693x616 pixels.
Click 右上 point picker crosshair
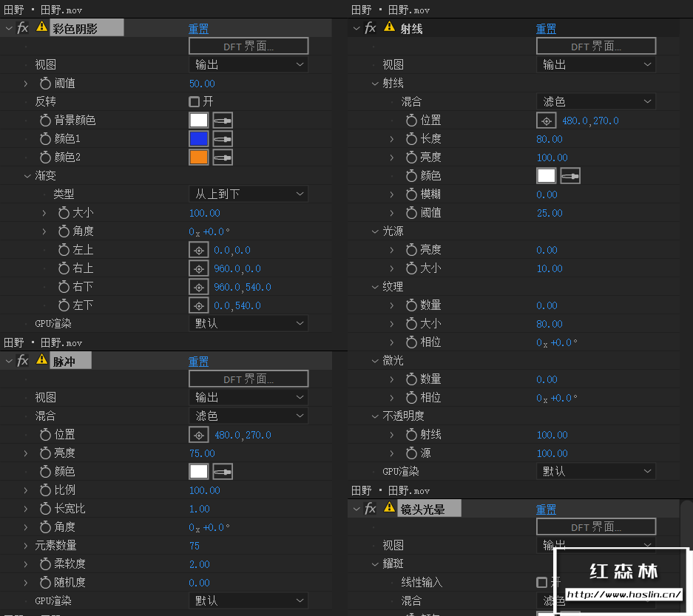[199, 268]
